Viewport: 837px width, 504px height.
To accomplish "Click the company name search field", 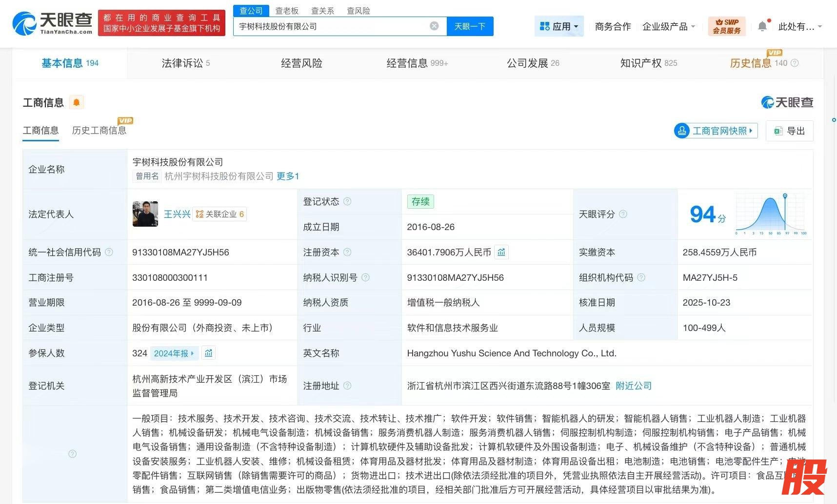I will 332,26.
